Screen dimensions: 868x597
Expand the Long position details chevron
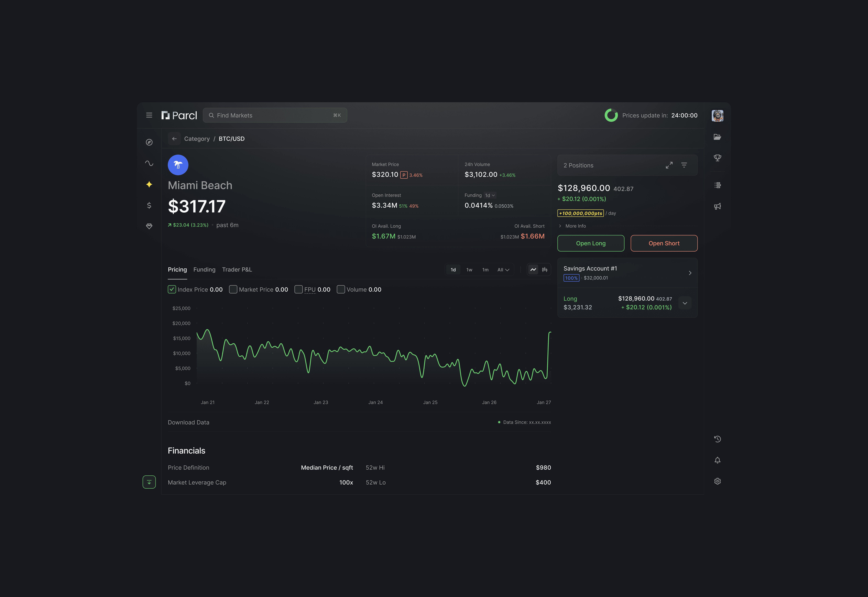coord(685,303)
